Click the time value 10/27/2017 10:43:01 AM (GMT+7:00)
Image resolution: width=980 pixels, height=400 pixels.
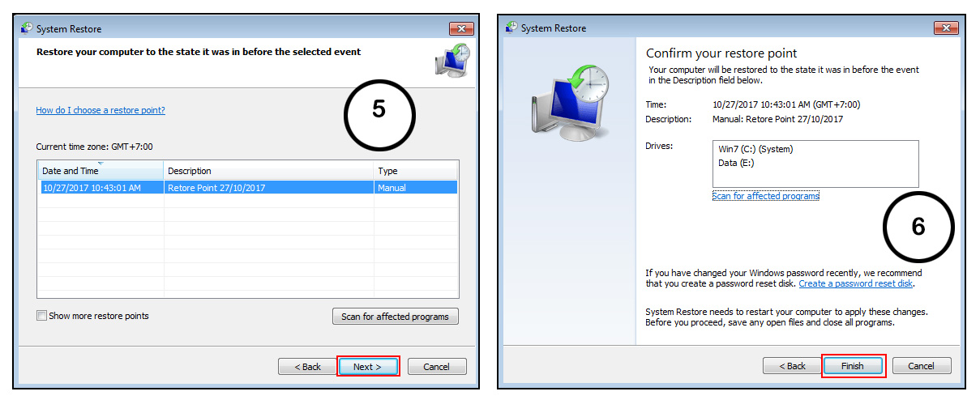point(786,104)
